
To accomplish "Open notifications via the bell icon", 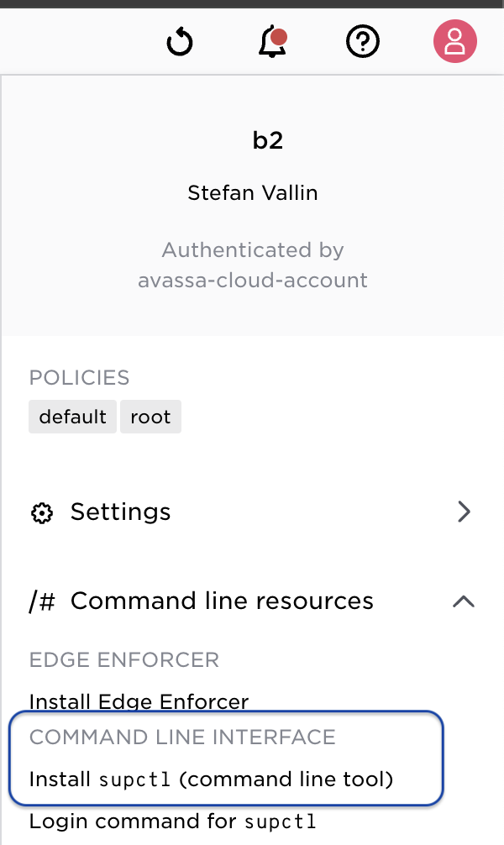I will [270, 44].
